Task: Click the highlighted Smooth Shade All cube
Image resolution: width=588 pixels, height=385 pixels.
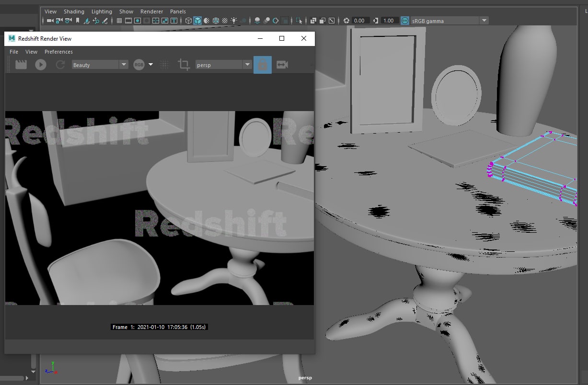Action: [x=197, y=21]
